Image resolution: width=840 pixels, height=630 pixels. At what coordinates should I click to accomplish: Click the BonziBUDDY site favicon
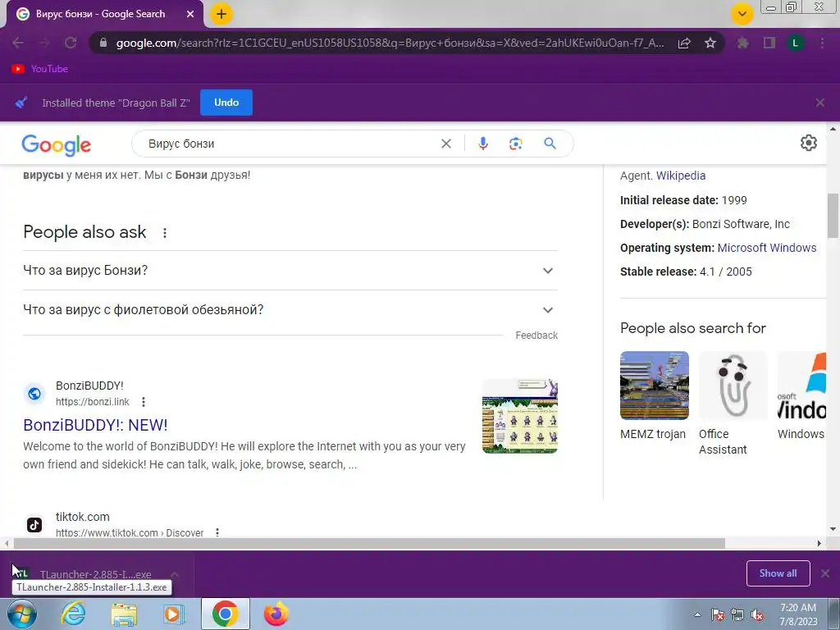34,394
